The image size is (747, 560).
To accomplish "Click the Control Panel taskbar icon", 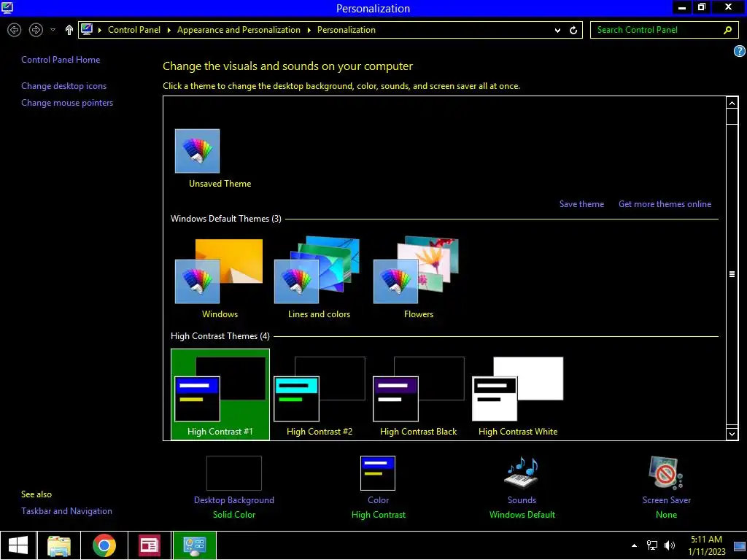I will click(x=194, y=545).
